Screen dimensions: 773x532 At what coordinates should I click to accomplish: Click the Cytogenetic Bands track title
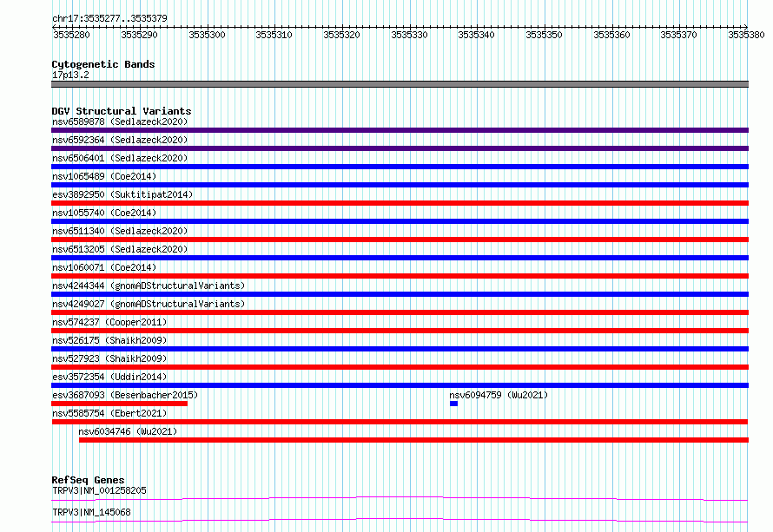tap(103, 64)
